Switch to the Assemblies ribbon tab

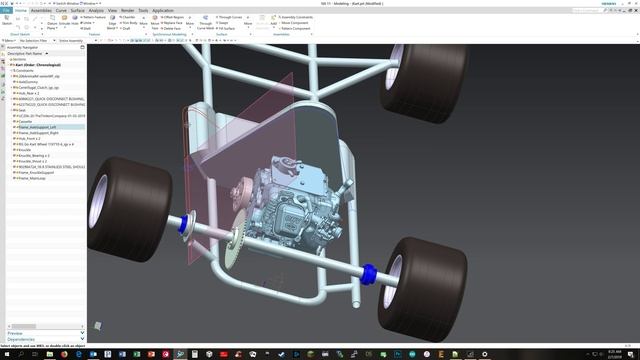[x=41, y=10]
